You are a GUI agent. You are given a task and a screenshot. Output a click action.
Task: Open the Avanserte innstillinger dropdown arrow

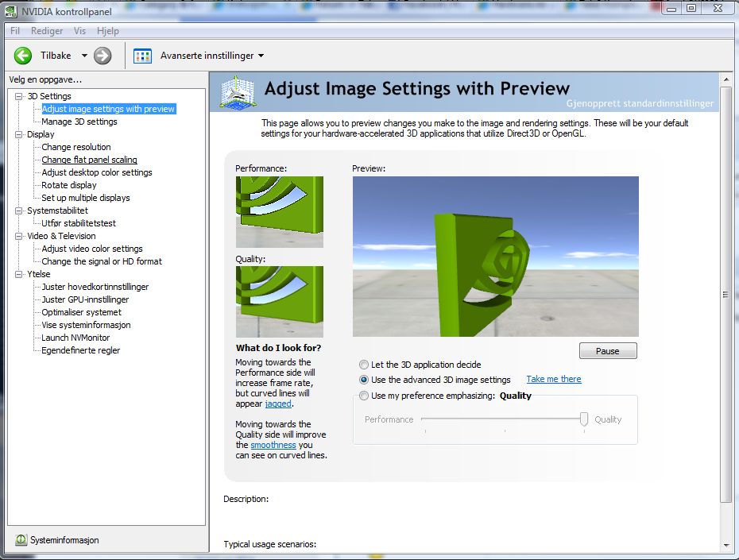261,56
